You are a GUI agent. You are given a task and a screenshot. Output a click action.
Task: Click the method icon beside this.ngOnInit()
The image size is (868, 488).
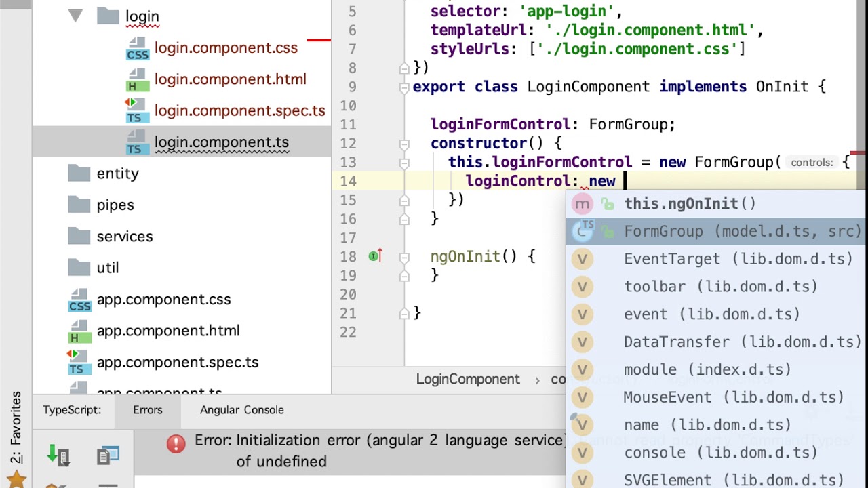(583, 203)
